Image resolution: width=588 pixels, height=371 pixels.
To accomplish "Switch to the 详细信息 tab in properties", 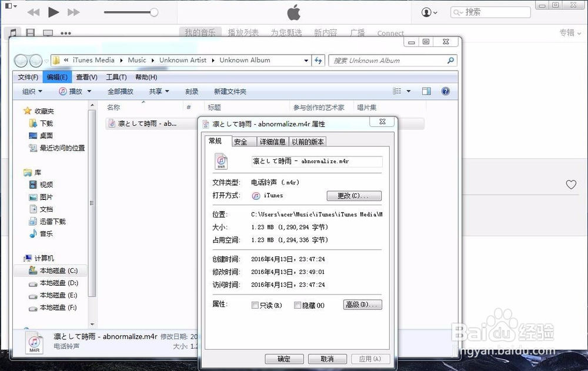I will 273,142.
